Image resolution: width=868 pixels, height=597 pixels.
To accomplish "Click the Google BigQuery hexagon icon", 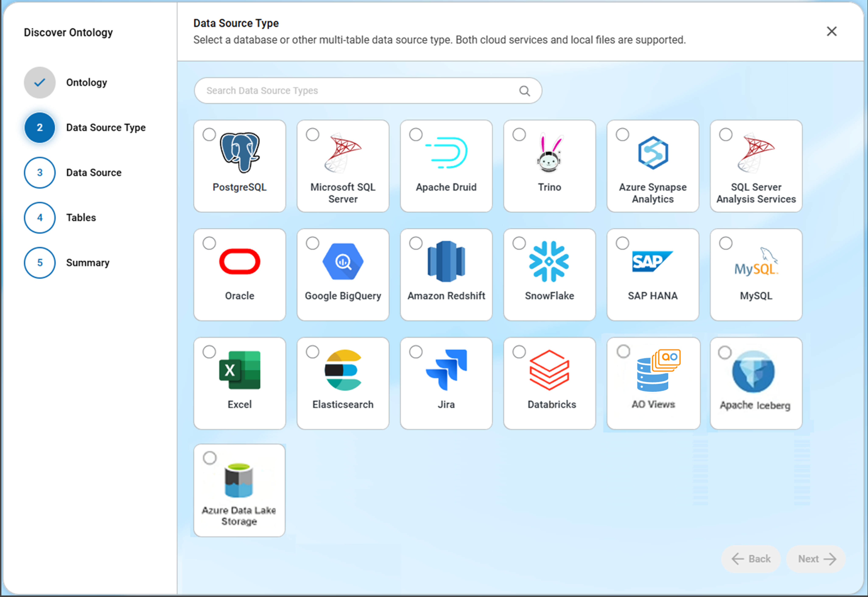I will (343, 261).
